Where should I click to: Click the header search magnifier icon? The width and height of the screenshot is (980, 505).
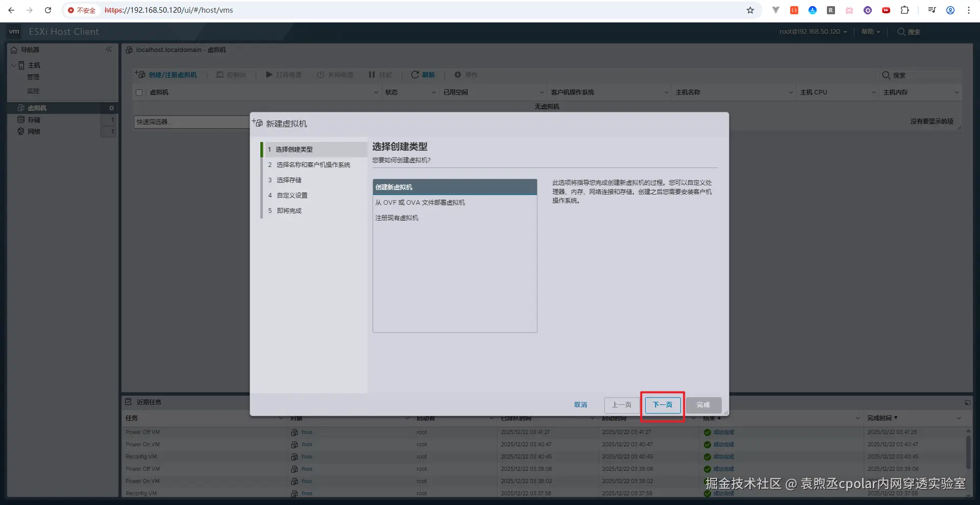pyautogui.click(x=901, y=32)
